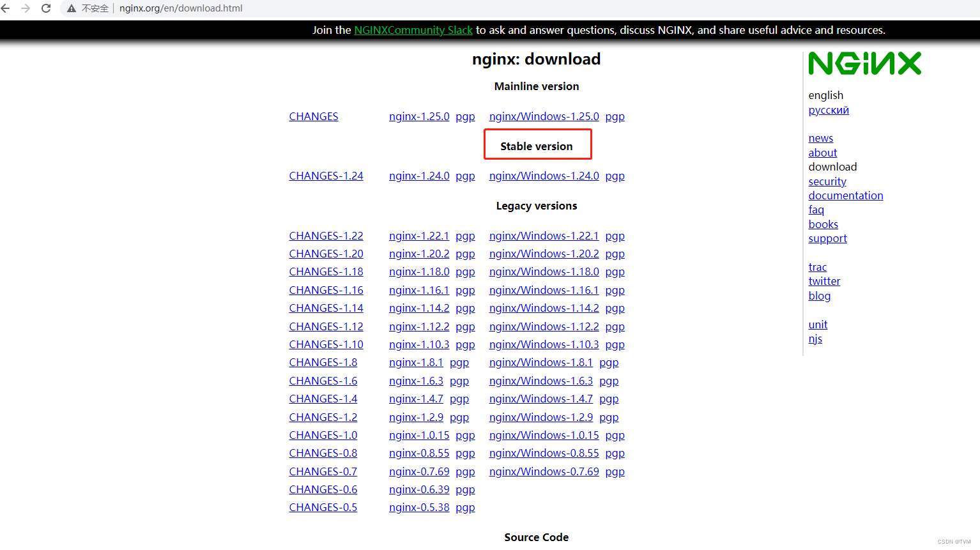The image size is (980, 550).
Task: Open CHANGES-0.5 link
Action: click(323, 507)
